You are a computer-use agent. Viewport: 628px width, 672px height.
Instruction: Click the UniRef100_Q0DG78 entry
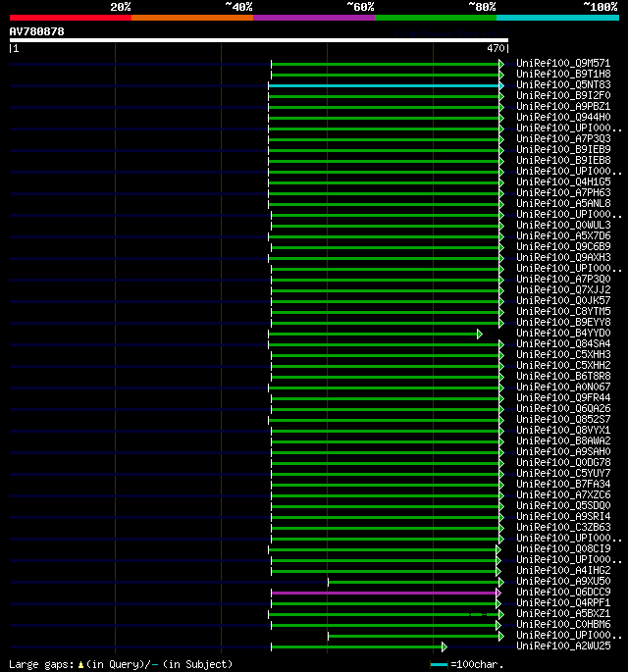pyautogui.click(x=563, y=463)
